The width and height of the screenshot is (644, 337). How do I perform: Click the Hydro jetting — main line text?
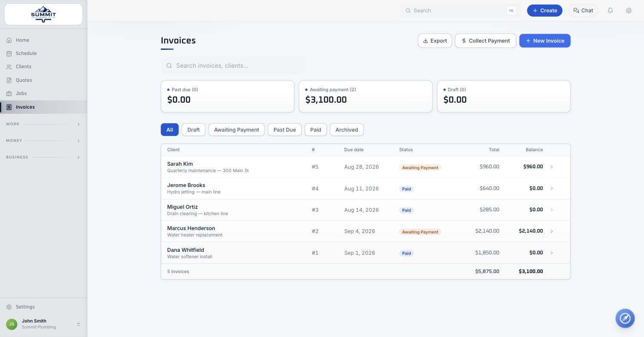(x=194, y=192)
